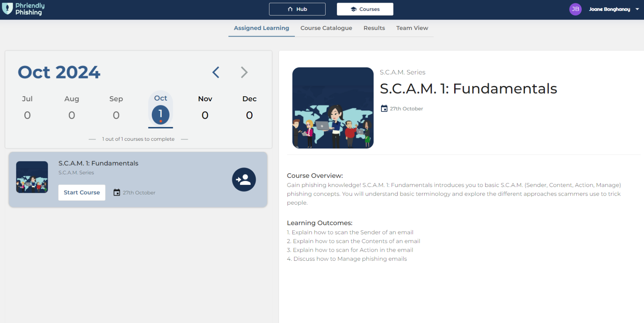
Task: Click calendar icon beside 27th October in card
Action: point(117,192)
